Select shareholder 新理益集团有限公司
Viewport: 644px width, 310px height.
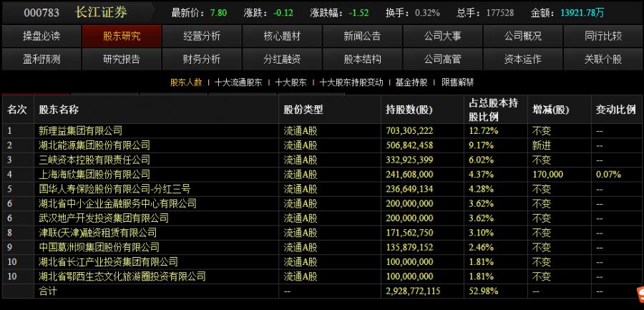[x=80, y=131]
